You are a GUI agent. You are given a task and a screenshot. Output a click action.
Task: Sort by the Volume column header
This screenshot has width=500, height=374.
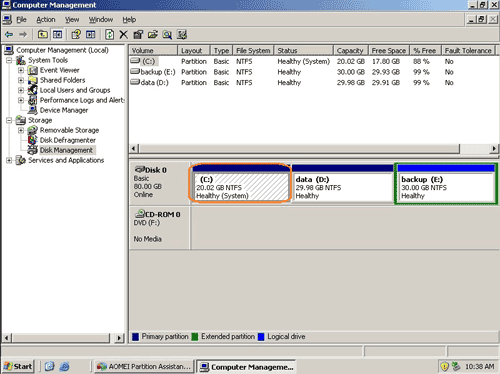(x=153, y=51)
